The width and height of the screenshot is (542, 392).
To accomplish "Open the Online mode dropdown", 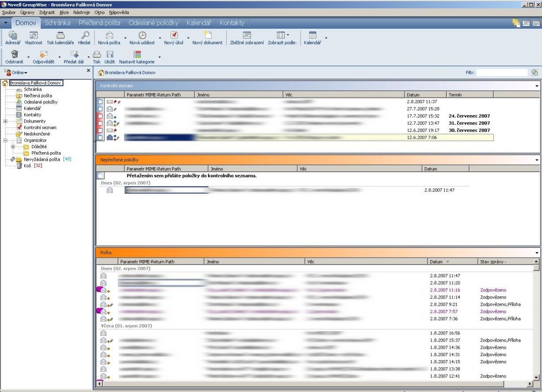I will click(x=16, y=72).
